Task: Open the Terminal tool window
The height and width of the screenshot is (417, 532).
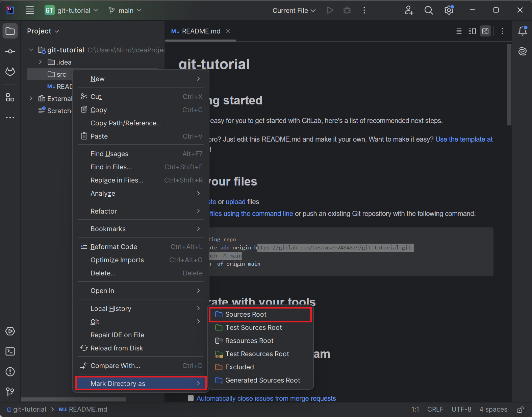Action: (10, 351)
